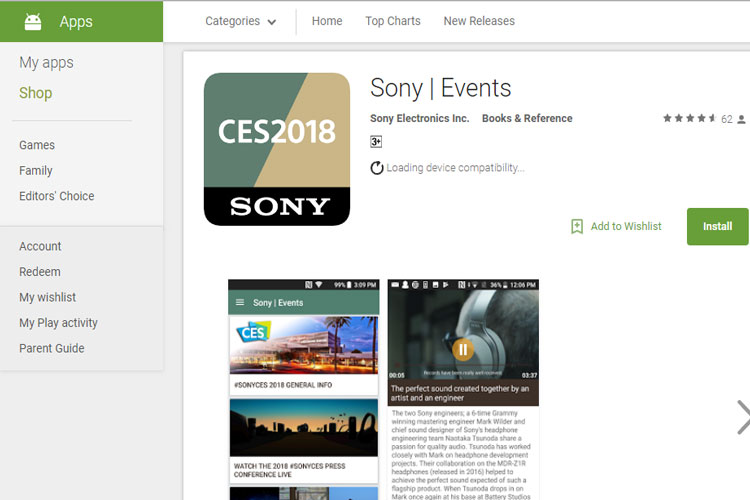Click the Sony | Events app title

(x=441, y=88)
